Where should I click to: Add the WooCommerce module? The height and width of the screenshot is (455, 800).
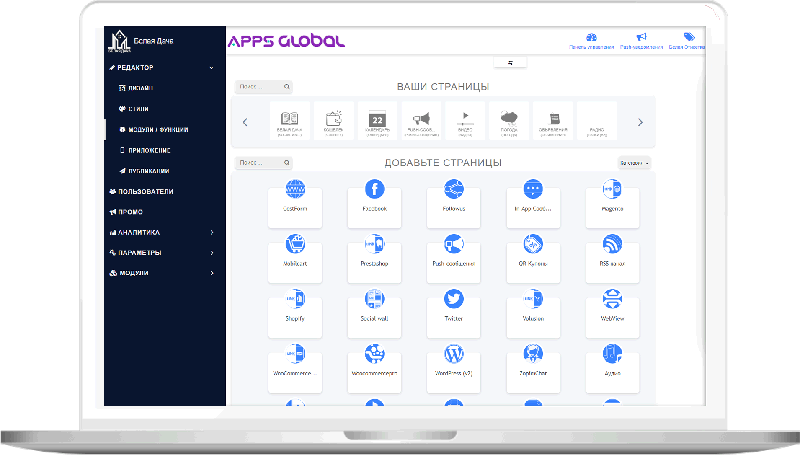tap(295, 367)
